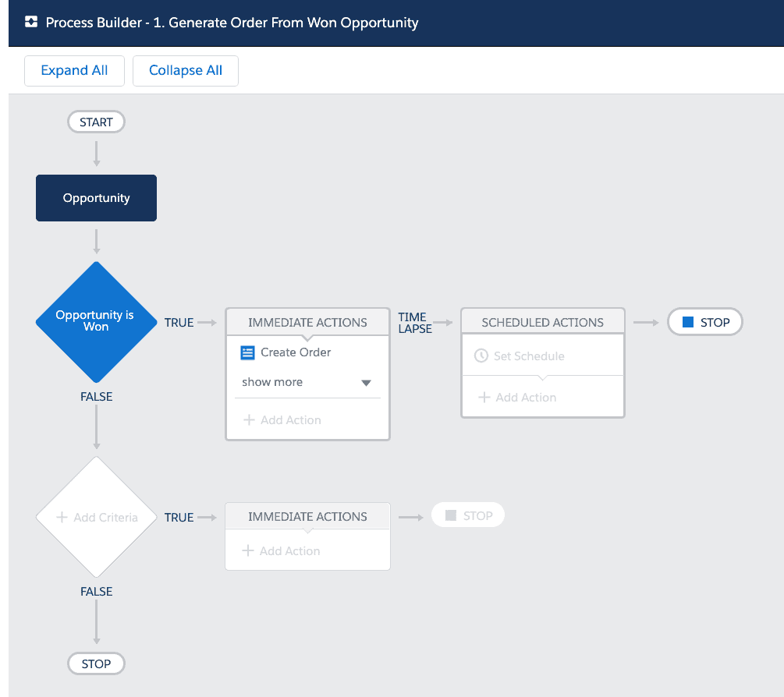Image resolution: width=784 pixels, height=697 pixels.
Task: Click the SCHEDULED ACTIONS header
Action: 542,322
